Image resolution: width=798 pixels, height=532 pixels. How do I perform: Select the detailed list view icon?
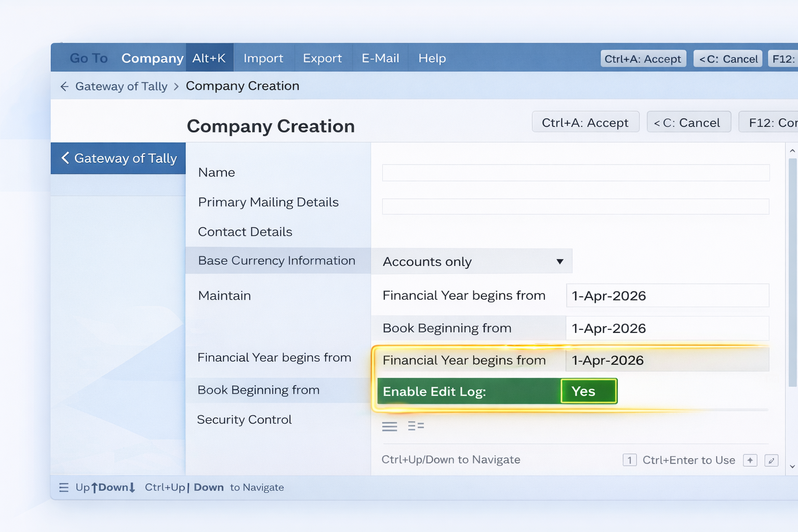[416, 425]
